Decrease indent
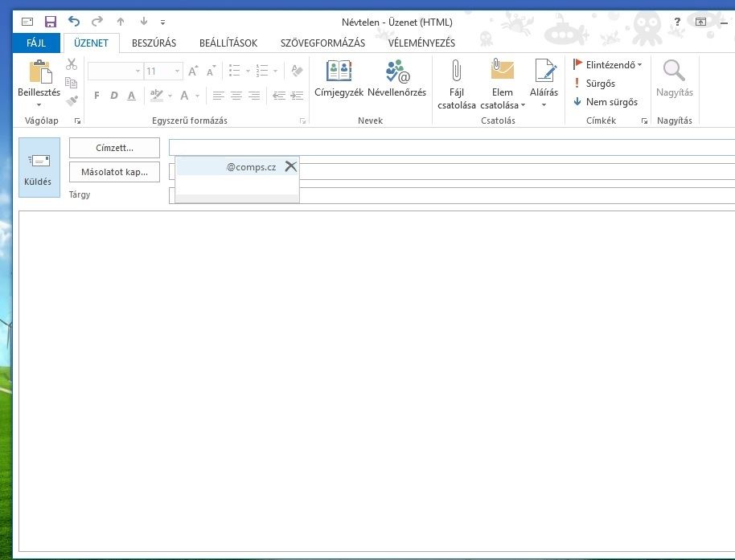The image size is (735, 560). coord(279,96)
